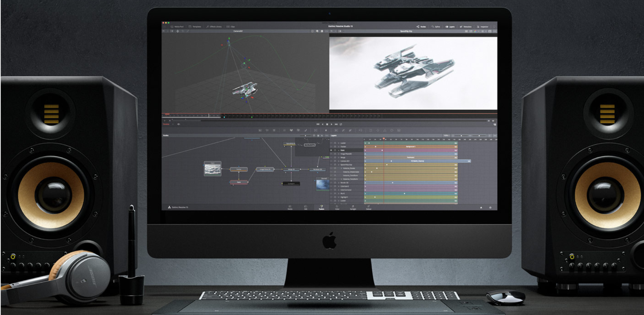Open the Media Pool panel

coord(178,27)
